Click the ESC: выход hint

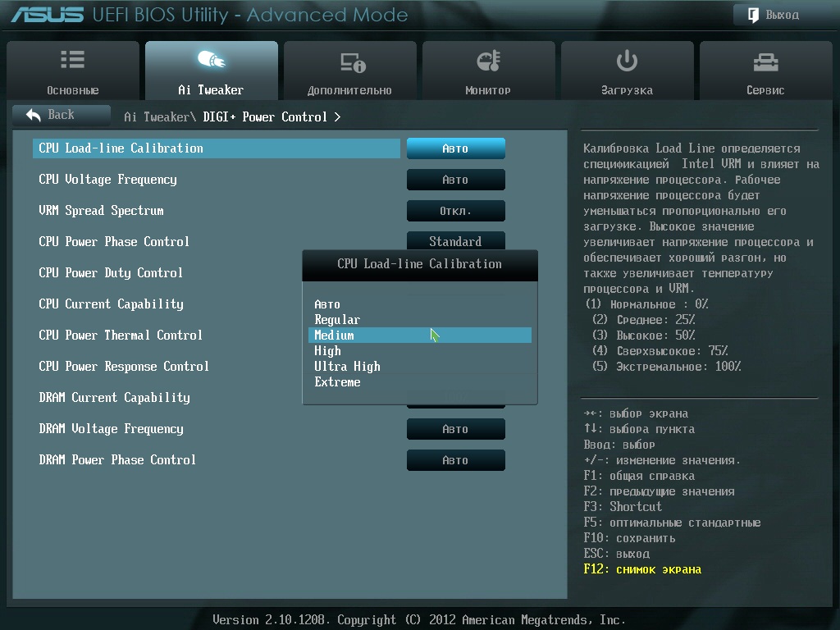pyautogui.click(x=617, y=554)
